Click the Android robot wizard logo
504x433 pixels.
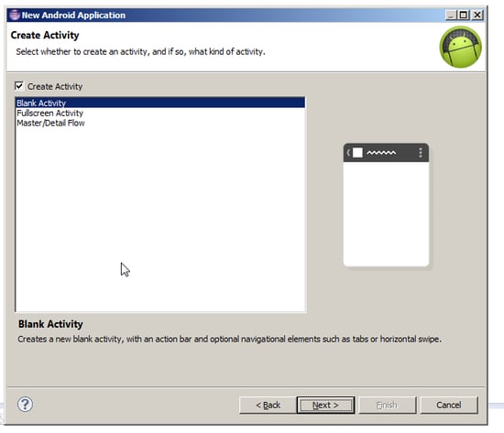pyautogui.click(x=460, y=48)
